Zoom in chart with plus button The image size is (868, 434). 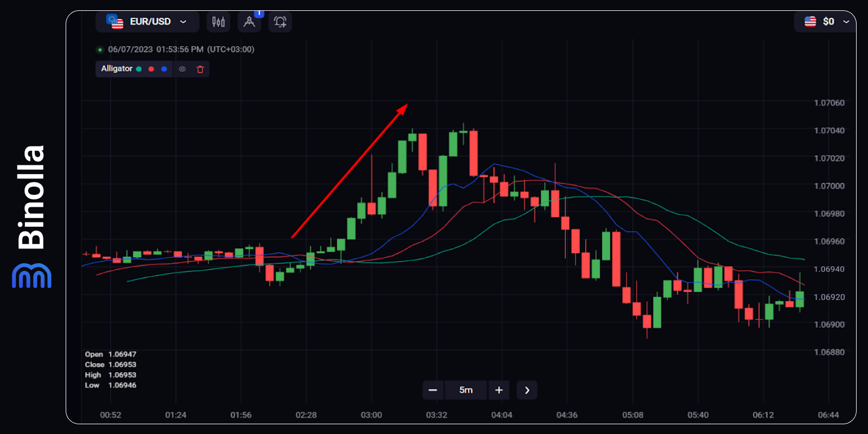pyautogui.click(x=499, y=390)
